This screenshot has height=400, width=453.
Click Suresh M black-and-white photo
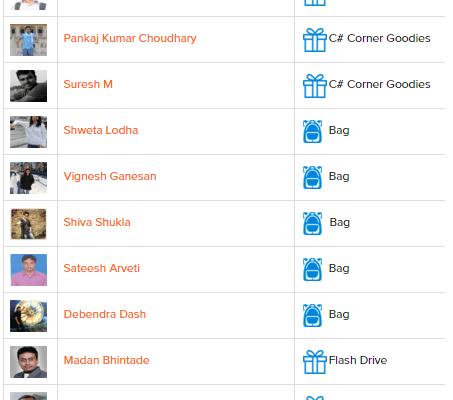click(28, 86)
